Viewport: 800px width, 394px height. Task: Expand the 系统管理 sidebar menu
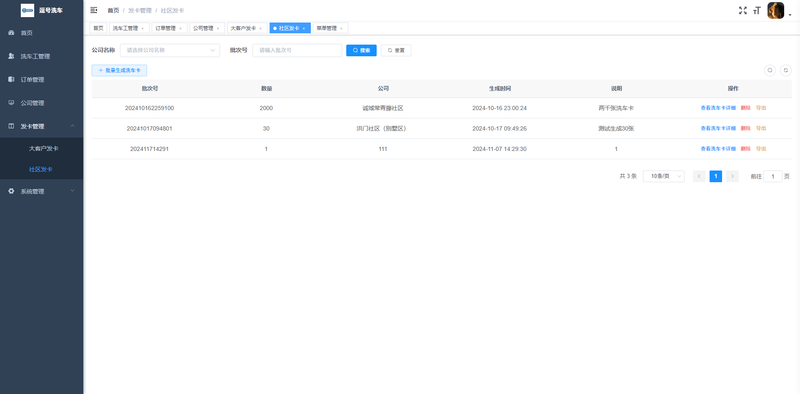point(41,191)
